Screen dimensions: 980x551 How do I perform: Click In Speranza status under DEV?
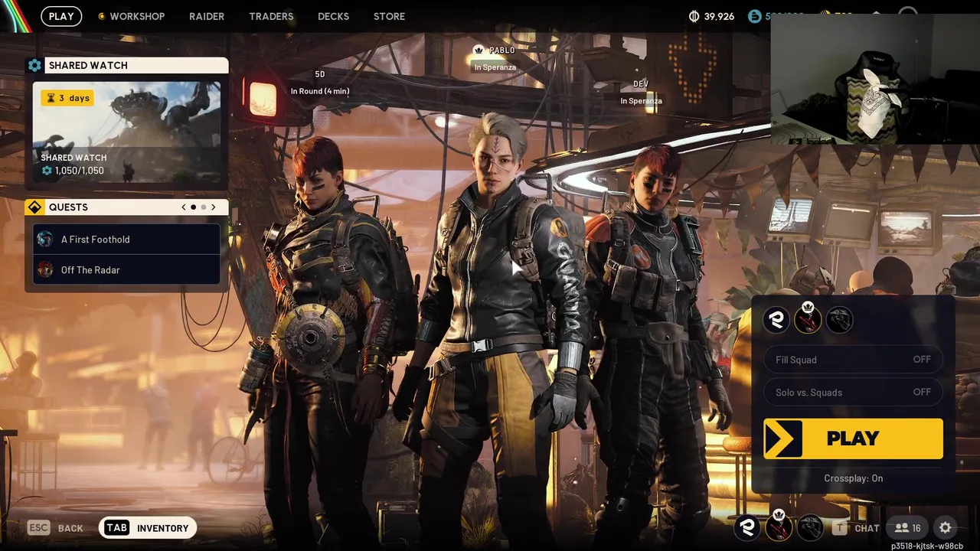pos(641,101)
